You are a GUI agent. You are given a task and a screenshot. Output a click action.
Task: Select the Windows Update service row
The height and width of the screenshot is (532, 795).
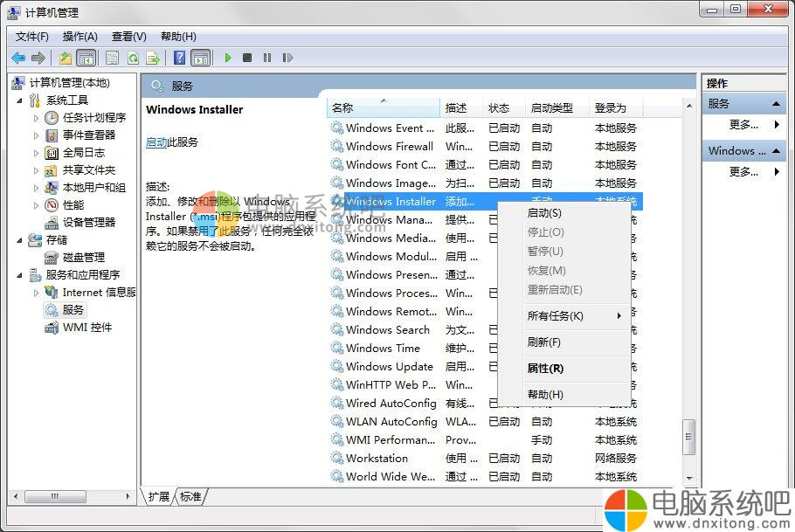[x=485, y=367]
